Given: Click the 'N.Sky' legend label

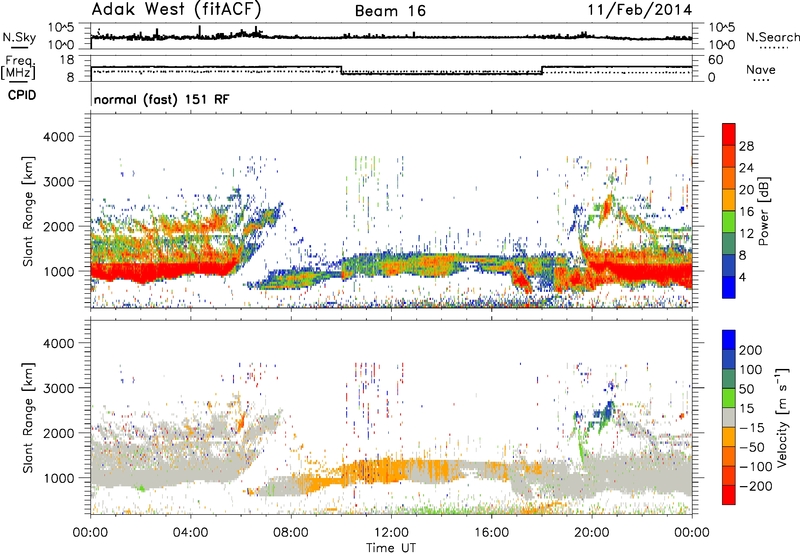Looking at the screenshot, I should point(19,37).
